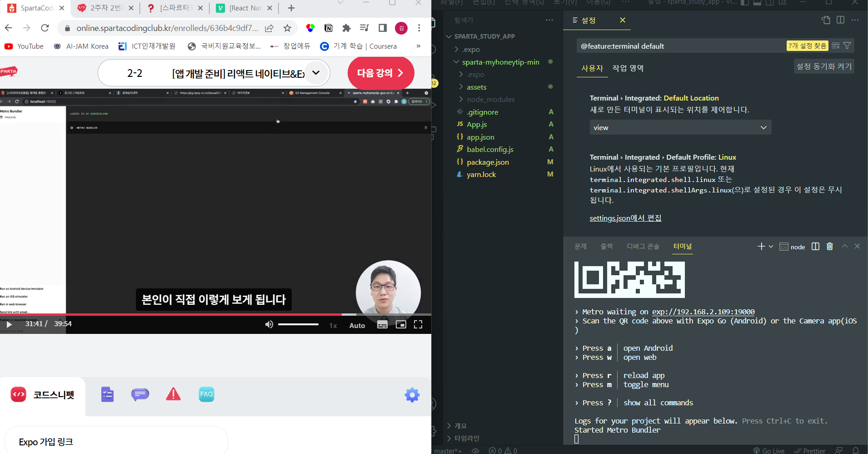Screen dimensions: 868x454
Task: Open the blue settings gear icon
Action: [412, 395]
